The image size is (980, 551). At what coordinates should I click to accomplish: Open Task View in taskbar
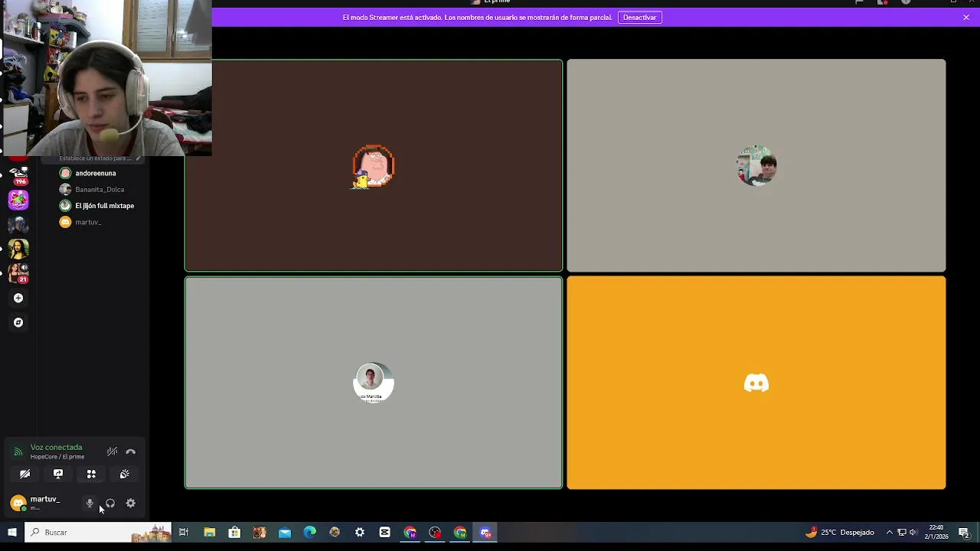click(184, 533)
